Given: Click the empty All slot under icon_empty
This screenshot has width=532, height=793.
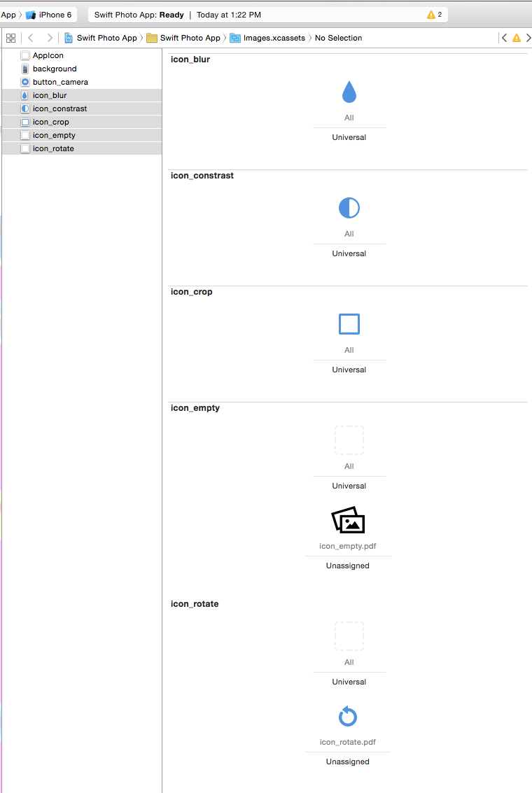Looking at the screenshot, I should click(x=349, y=440).
